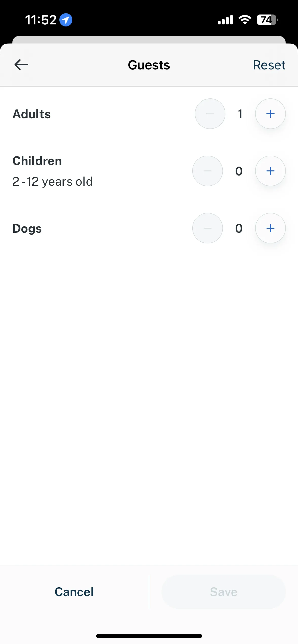Add a dog with the plus icon

tap(270, 228)
